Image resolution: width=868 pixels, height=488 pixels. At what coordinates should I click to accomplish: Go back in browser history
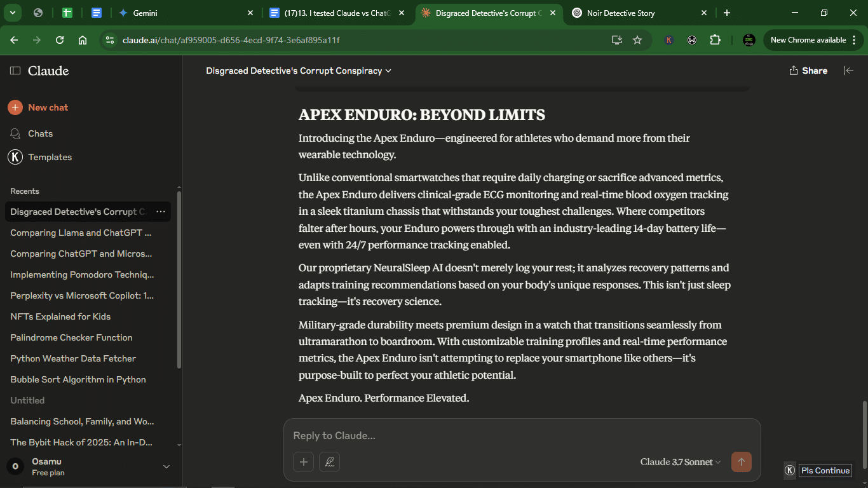pos(14,40)
